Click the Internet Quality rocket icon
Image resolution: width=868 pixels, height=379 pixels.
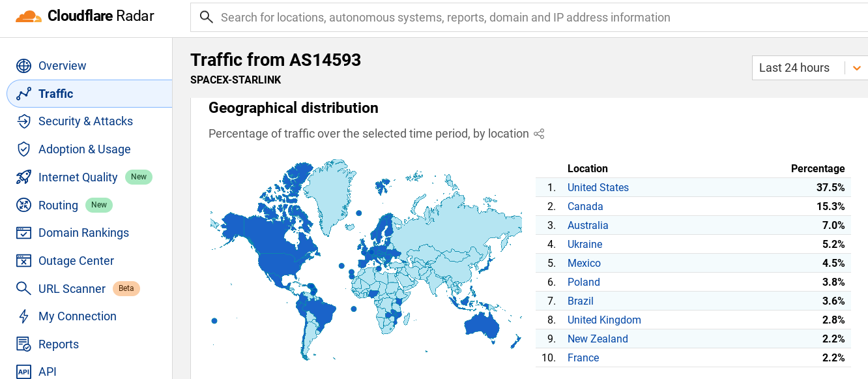coord(23,177)
